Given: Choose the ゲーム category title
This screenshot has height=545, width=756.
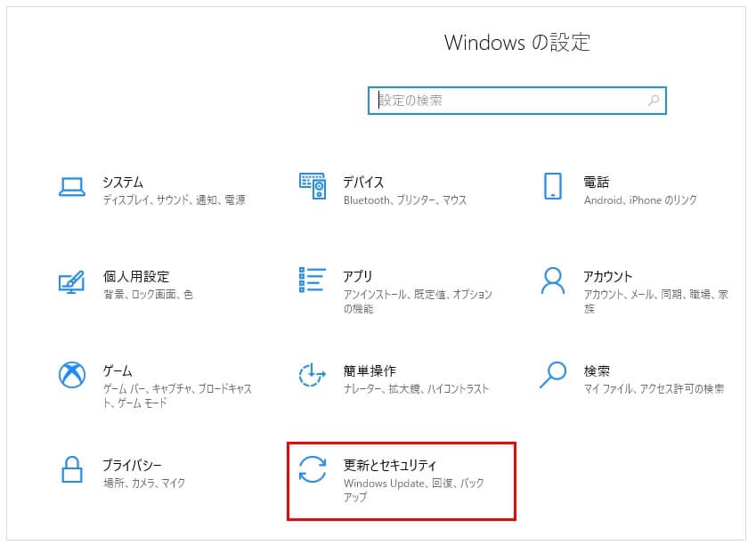Looking at the screenshot, I should pyautogui.click(x=118, y=370).
